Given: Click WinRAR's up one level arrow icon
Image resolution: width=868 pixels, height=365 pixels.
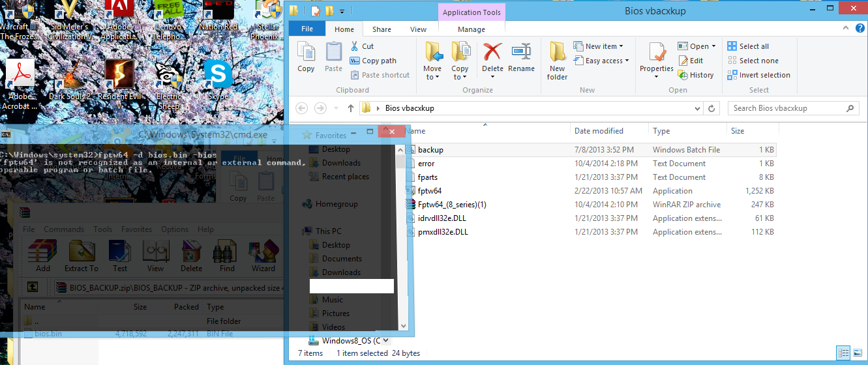Looking at the screenshot, I should coord(33,287).
